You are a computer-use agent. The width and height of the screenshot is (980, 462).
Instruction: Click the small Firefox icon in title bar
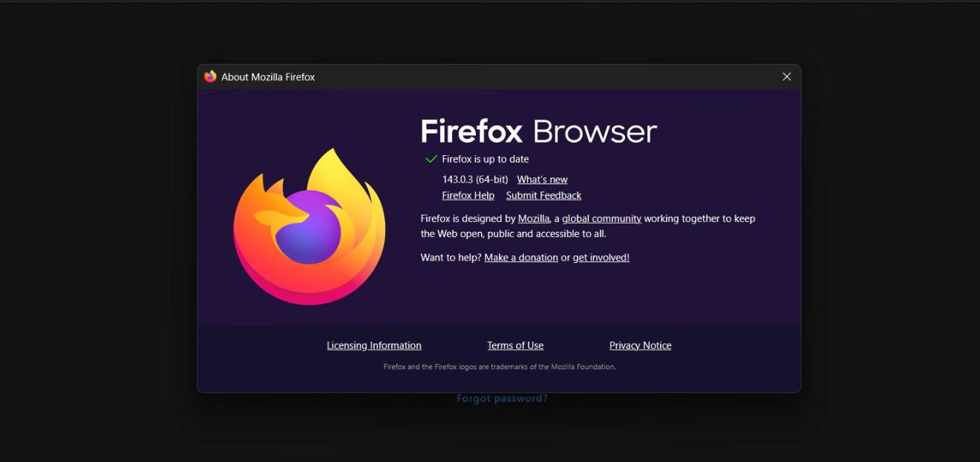point(210,77)
